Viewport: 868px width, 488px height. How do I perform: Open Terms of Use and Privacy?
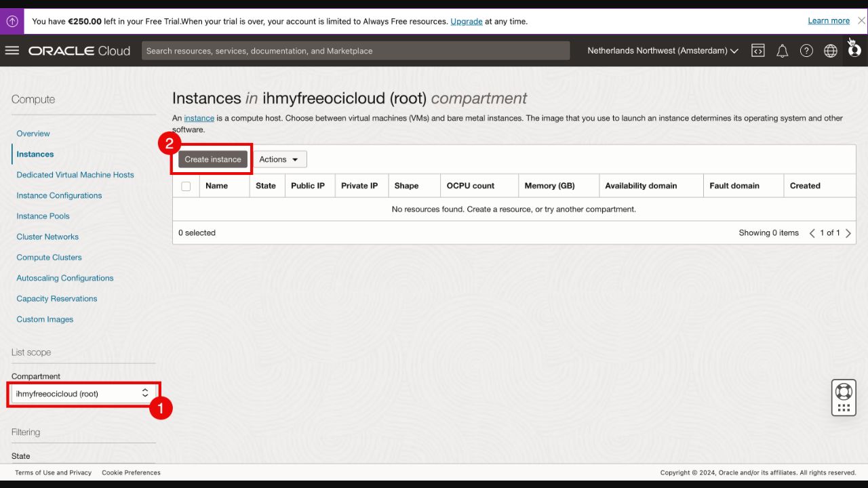(54, 473)
